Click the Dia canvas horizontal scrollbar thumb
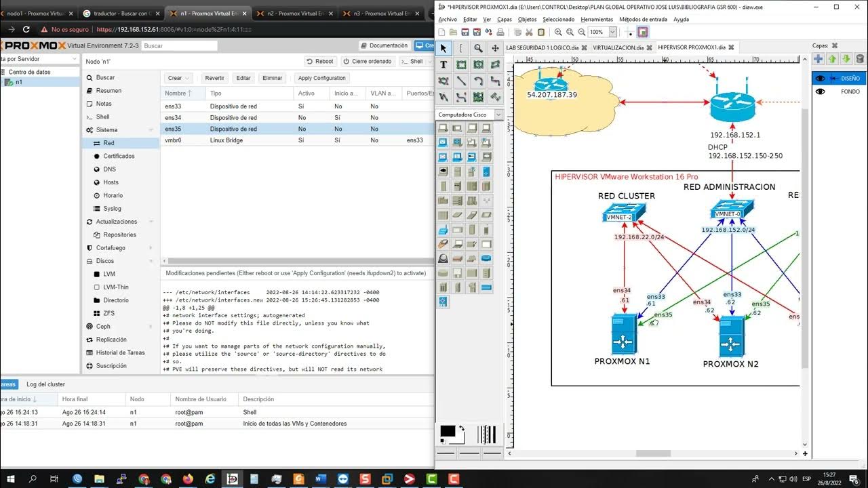This screenshot has height=488, width=868. coord(653,453)
